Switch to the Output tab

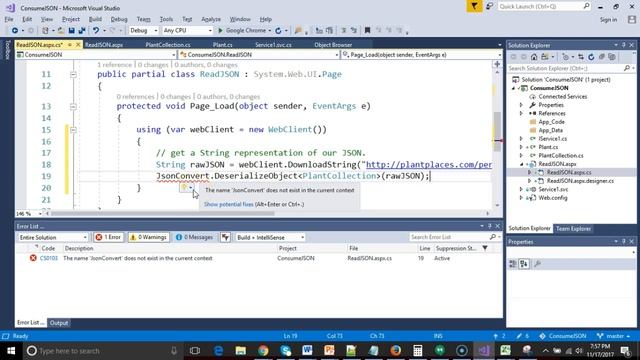pos(59,323)
